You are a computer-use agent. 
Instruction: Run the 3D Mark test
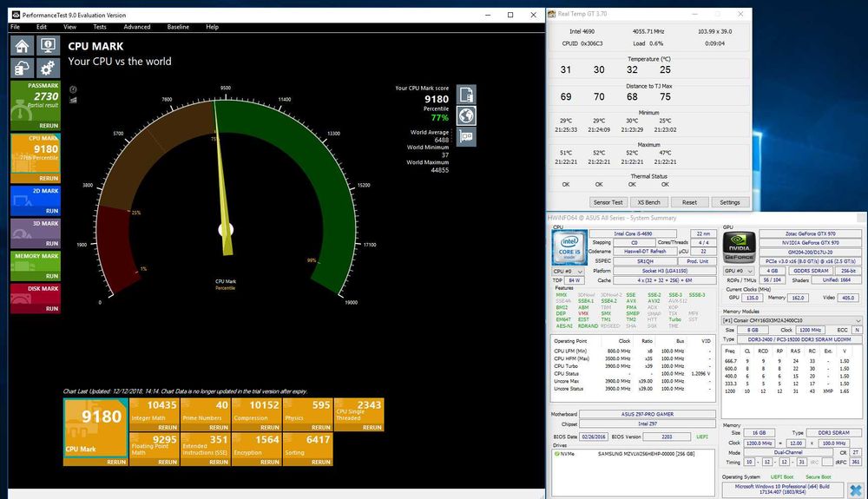coord(52,243)
